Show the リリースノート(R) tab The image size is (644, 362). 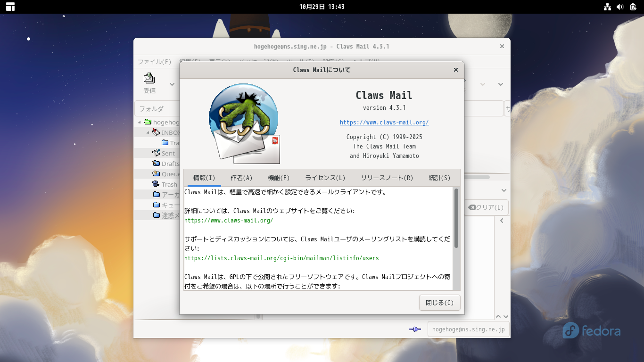(387, 178)
